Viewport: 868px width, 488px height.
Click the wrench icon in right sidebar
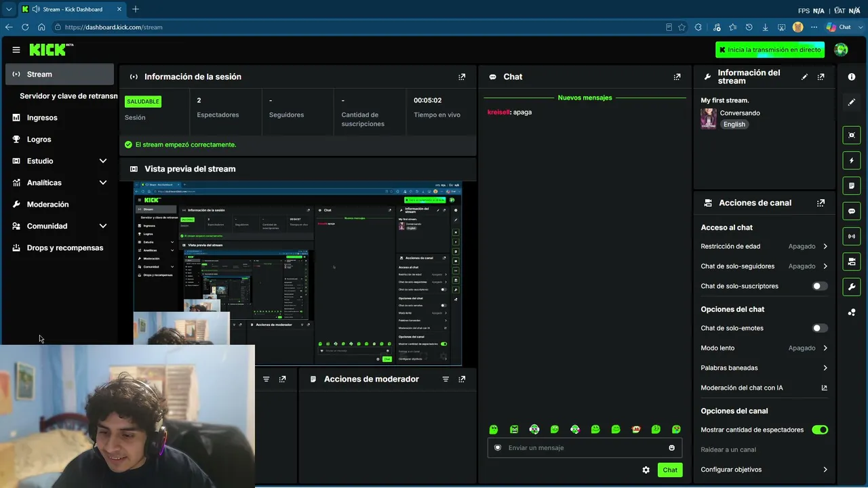(x=852, y=287)
